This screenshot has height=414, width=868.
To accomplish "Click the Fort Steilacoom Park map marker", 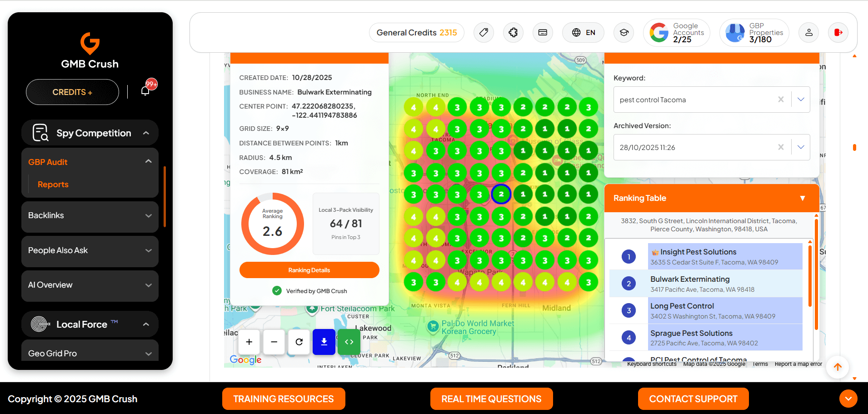I will tap(312, 309).
